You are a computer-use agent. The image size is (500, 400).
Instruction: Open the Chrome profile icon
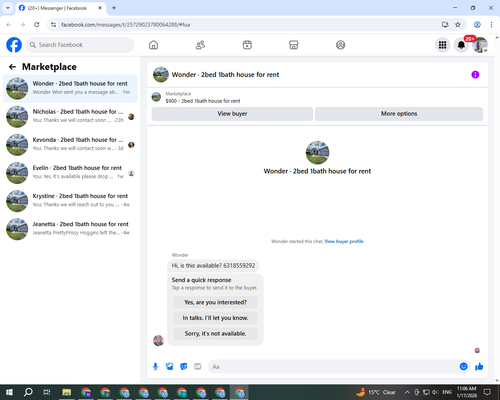click(x=477, y=25)
